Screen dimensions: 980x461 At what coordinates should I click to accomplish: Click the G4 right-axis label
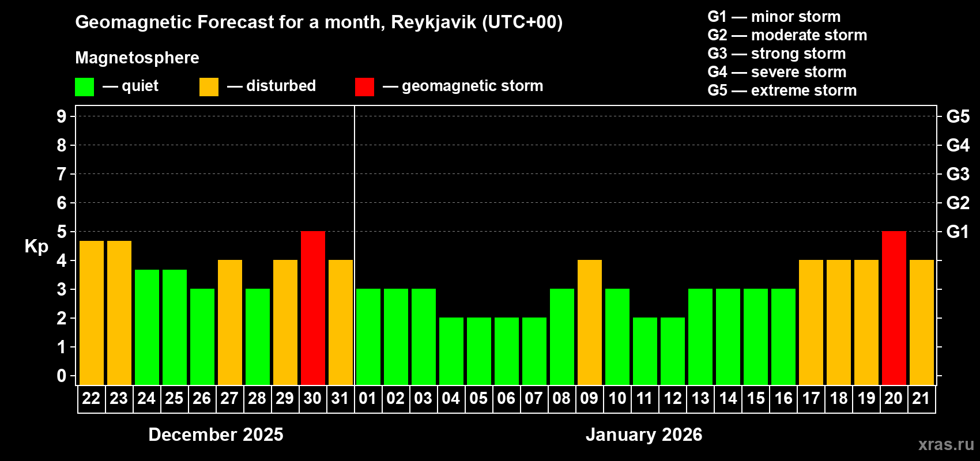point(958,145)
